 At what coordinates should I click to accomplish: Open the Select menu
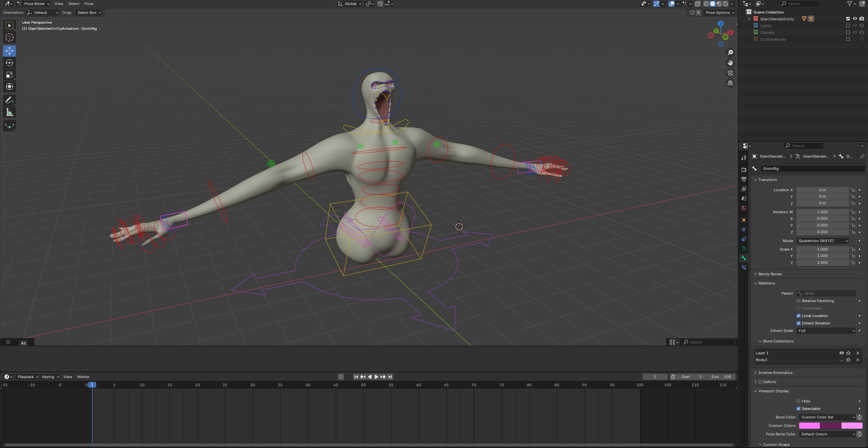pyautogui.click(x=74, y=4)
